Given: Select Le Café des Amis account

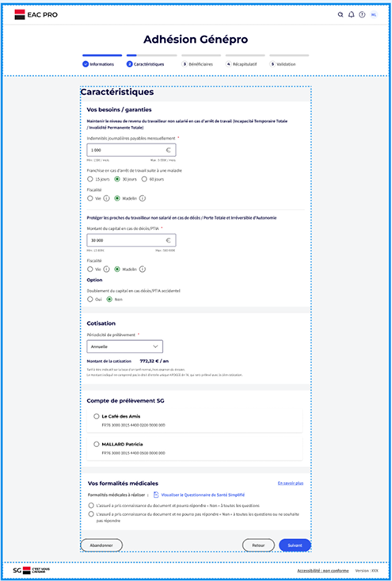Looking at the screenshot, I should [x=97, y=416].
